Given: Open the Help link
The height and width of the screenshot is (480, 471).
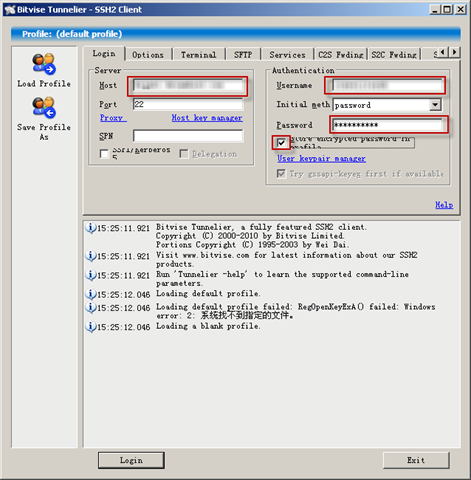Looking at the screenshot, I should (444, 205).
